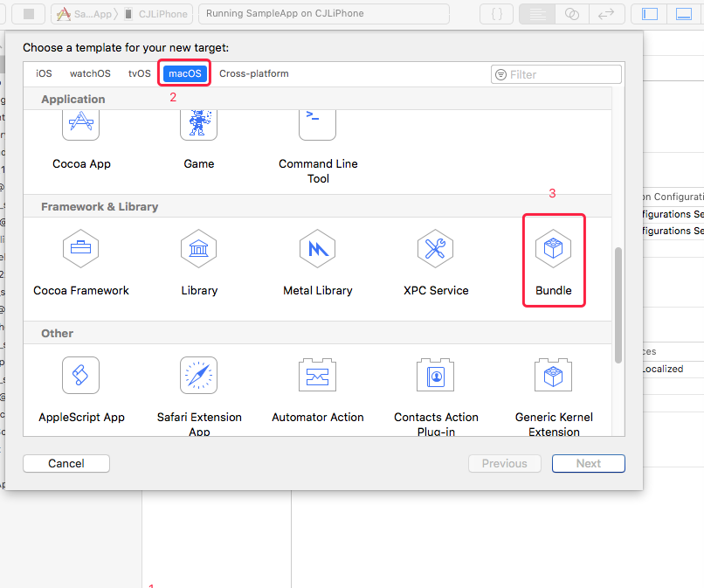Open the code snippet library braces button
The image size is (704, 588).
point(497,14)
